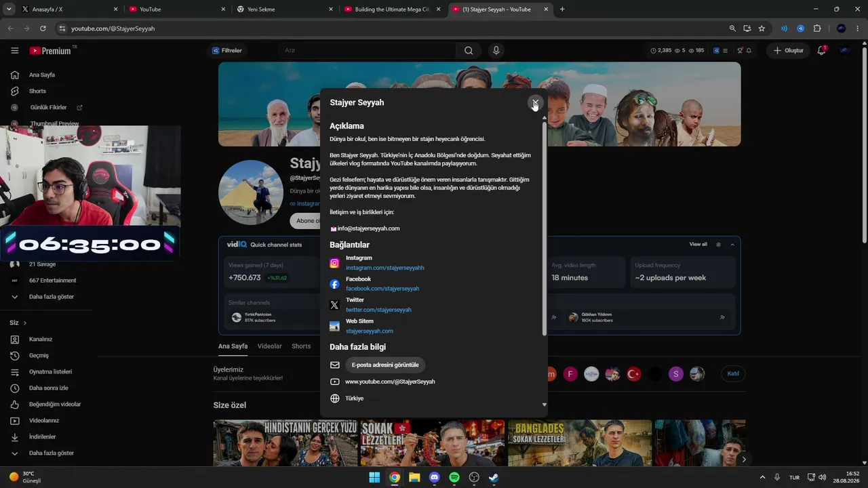Click E-posta adresini görüntüle button

385,365
